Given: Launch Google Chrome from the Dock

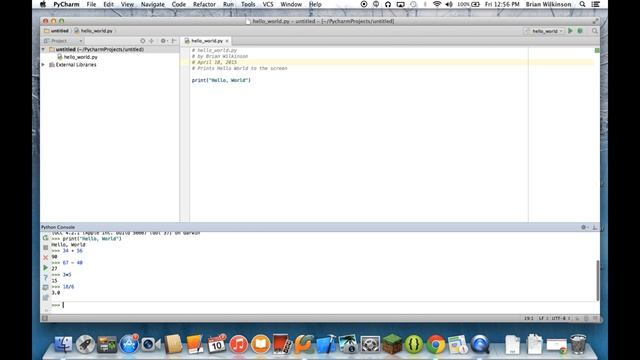Looking at the screenshot, I should pyautogui.click(x=436, y=344).
